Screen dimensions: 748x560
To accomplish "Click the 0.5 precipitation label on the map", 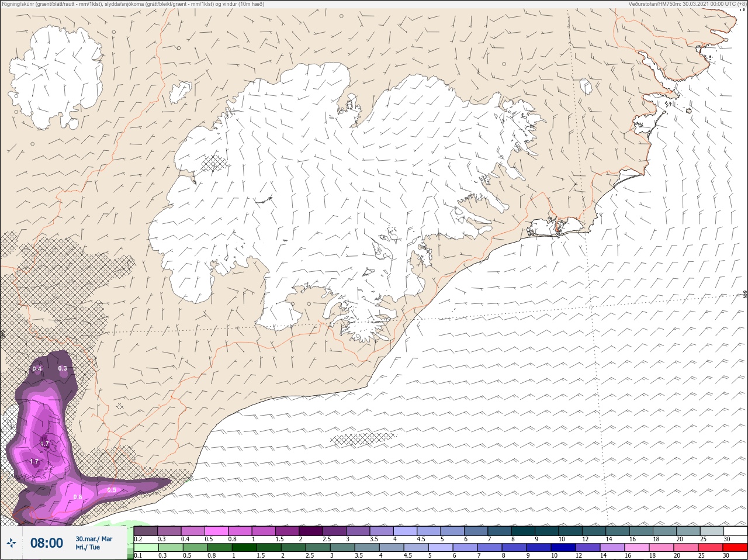I will tap(112, 490).
